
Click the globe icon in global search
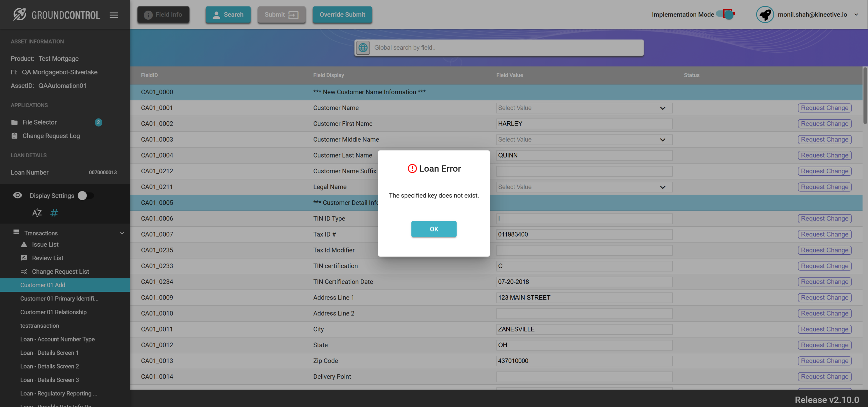(x=363, y=47)
